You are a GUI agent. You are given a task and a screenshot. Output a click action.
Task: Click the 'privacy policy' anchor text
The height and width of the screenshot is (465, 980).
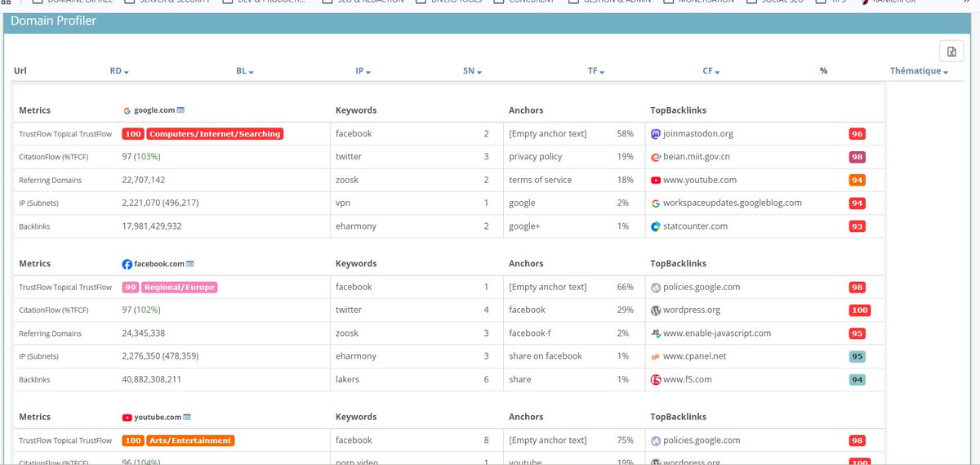coord(536,157)
